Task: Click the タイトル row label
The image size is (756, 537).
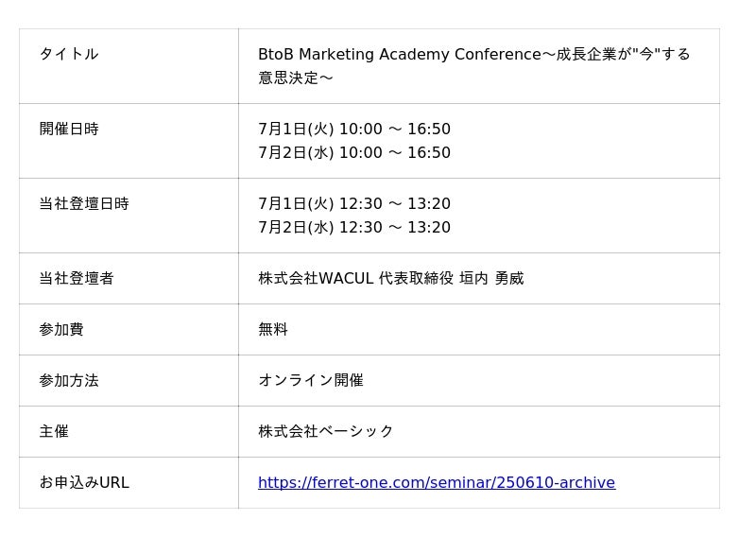Action: 69,55
